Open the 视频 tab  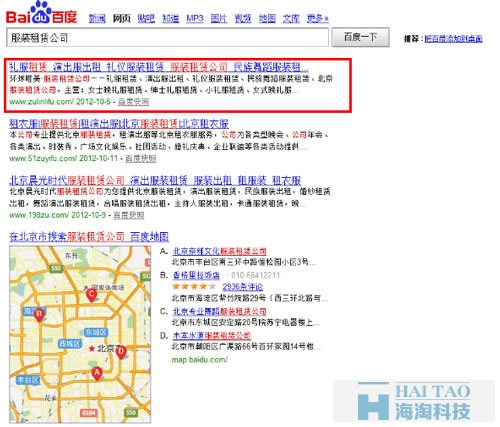pos(243,19)
